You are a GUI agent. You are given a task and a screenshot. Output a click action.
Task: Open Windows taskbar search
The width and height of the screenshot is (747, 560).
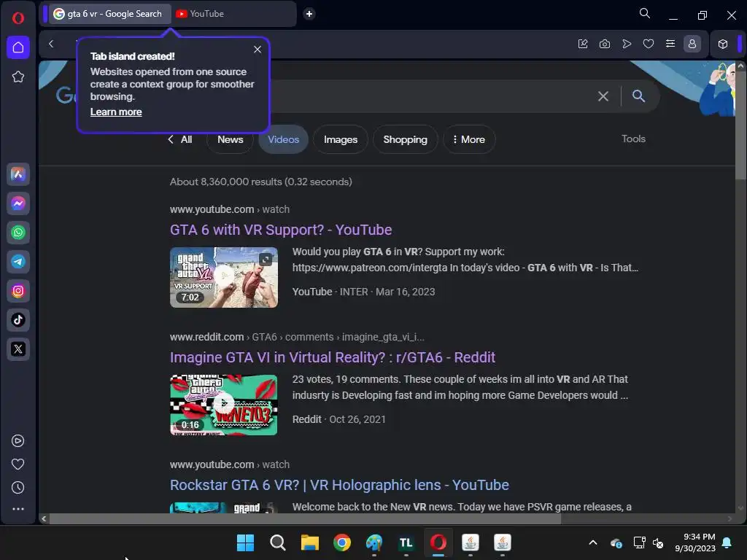click(278, 542)
